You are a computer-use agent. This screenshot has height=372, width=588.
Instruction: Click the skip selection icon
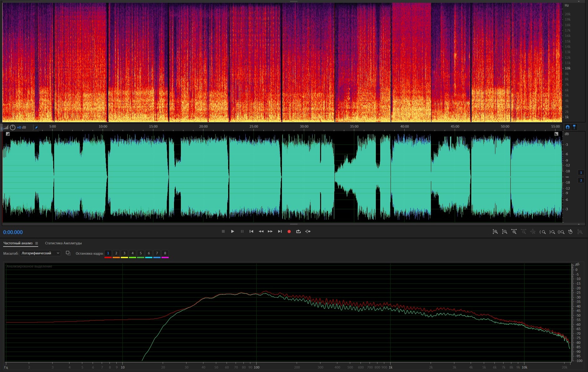[x=308, y=232]
